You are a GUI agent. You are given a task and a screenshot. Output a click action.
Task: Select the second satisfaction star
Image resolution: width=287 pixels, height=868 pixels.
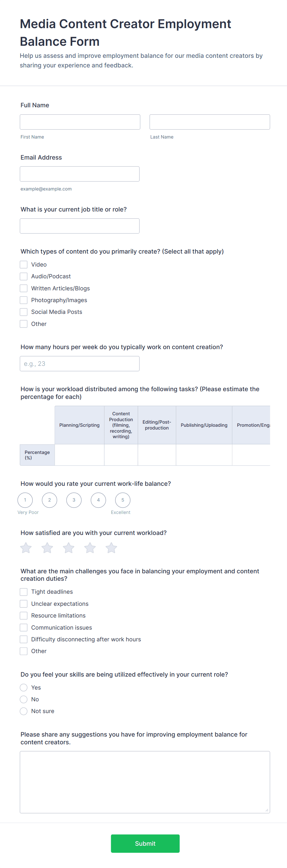pos(47,548)
